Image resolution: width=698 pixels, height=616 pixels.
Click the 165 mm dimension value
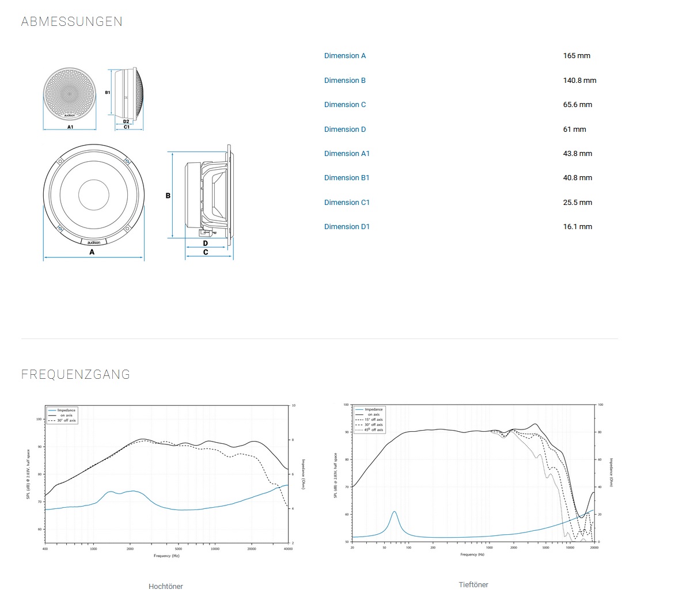pyautogui.click(x=576, y=56)
